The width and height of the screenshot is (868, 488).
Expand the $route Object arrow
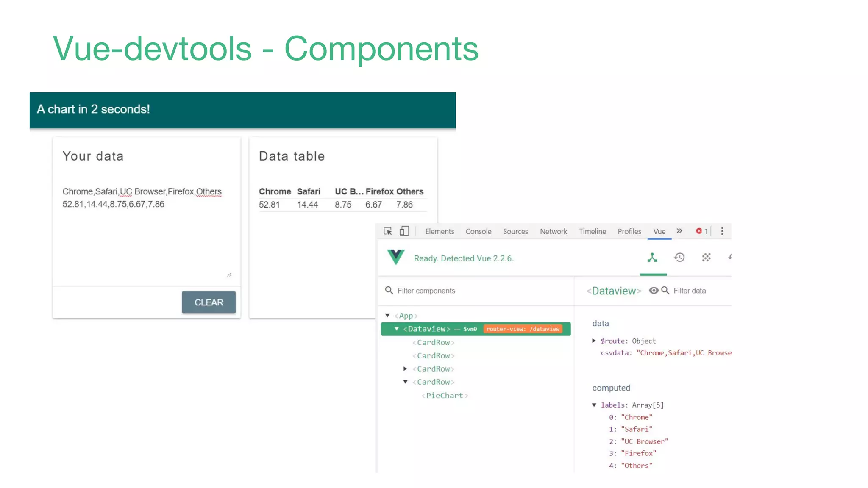point(594,341)
